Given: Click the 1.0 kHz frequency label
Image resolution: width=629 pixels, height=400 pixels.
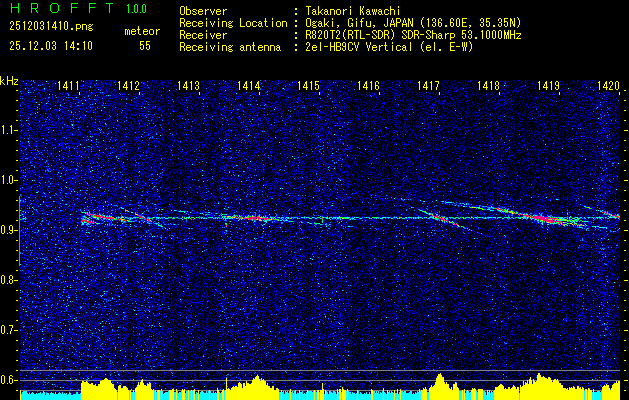Looking at the screenshot, I should (8, 180).
